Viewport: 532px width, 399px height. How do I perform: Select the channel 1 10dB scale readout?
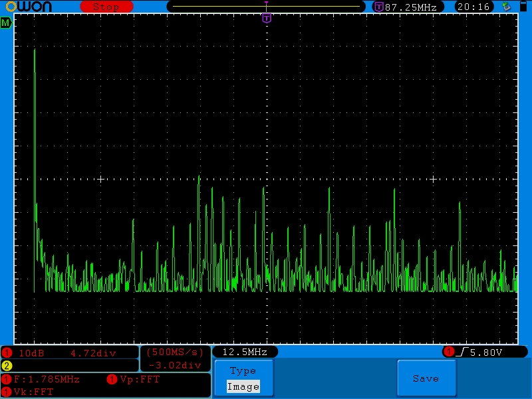click(31, 352)
